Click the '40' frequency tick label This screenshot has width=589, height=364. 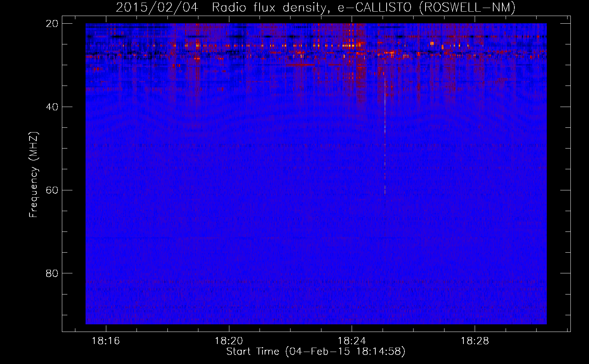click(x=52, y=107)
